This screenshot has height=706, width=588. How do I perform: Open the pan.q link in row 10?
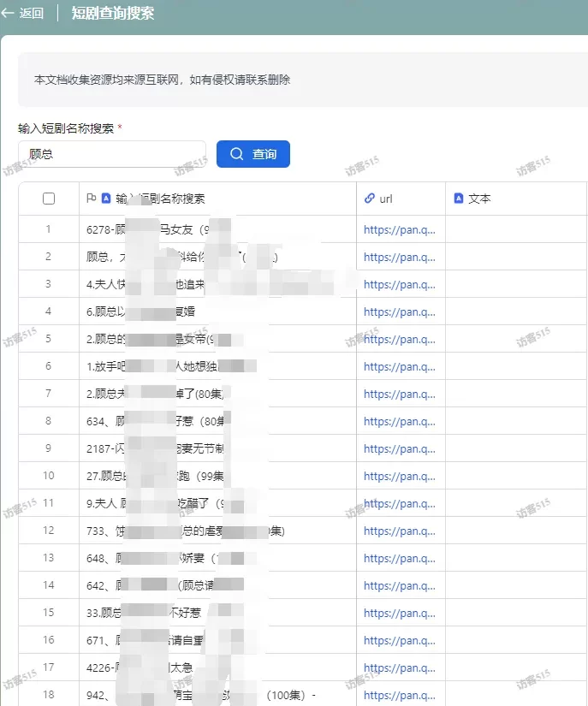coord(400,477)
